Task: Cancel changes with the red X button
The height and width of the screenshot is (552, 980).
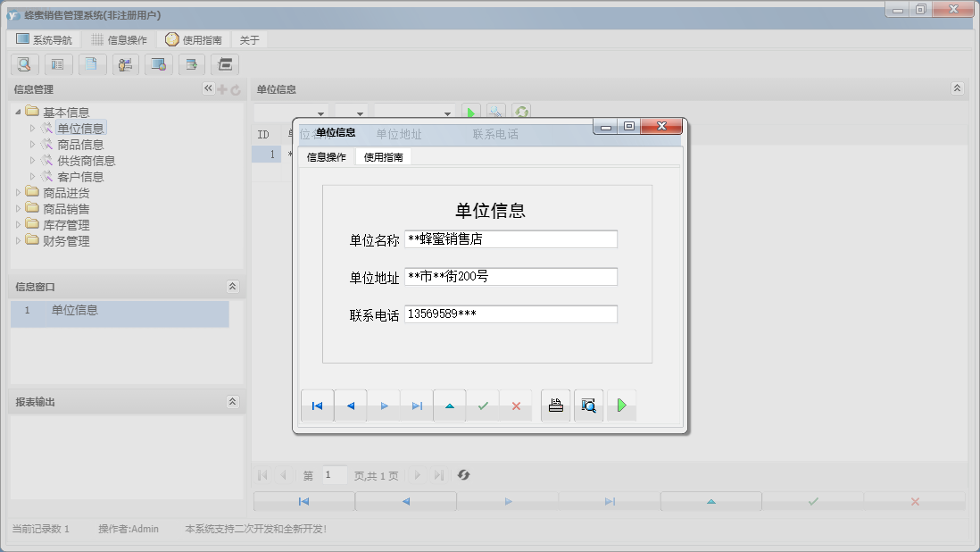Action: coord(515,406)
